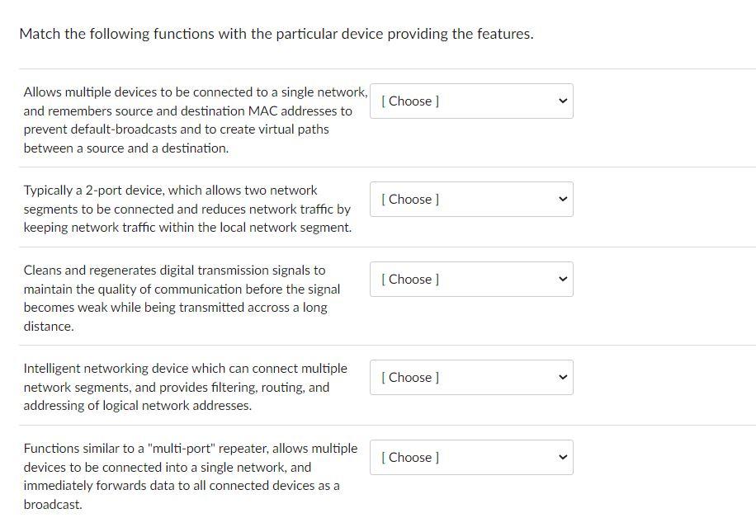Click the multi-port repeater description text

tap(190, 476)
